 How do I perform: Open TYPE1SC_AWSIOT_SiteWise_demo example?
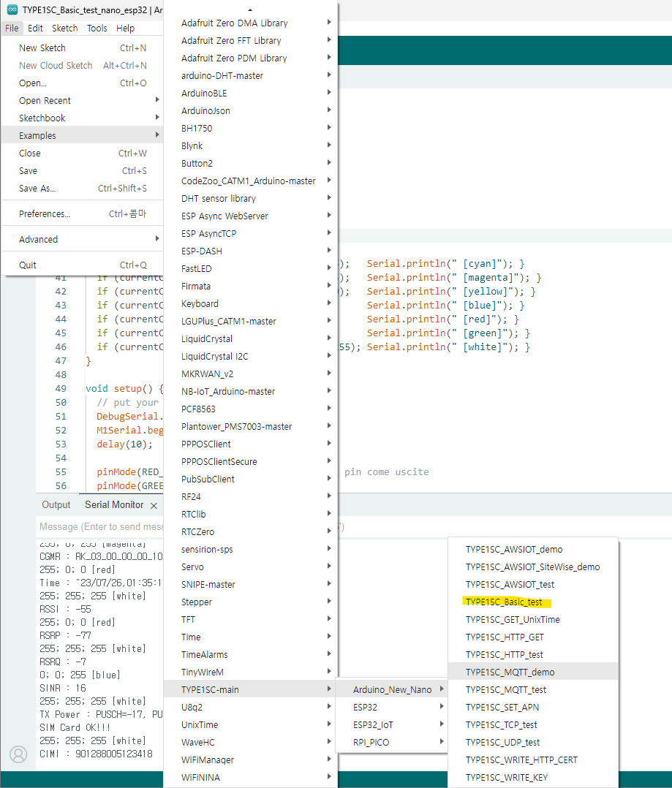coord(533,567)
